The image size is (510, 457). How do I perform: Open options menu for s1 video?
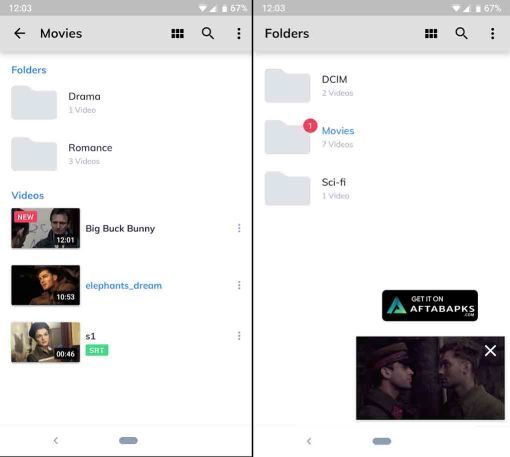click(x=239, y=336)
